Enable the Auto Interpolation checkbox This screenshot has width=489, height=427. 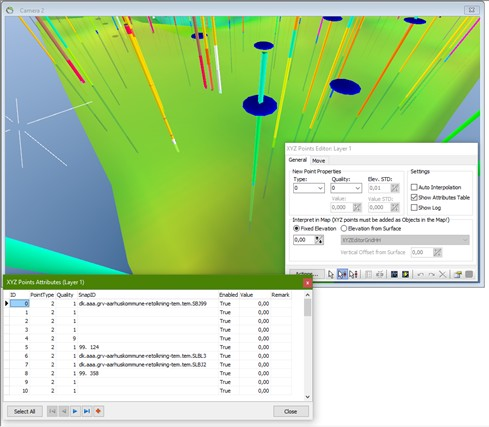point(414,187)
